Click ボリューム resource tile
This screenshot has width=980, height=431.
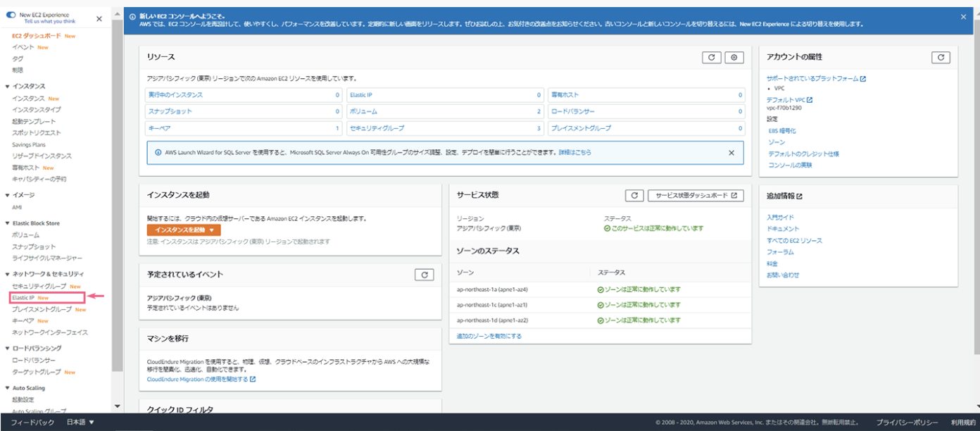[x=444, y=111]
